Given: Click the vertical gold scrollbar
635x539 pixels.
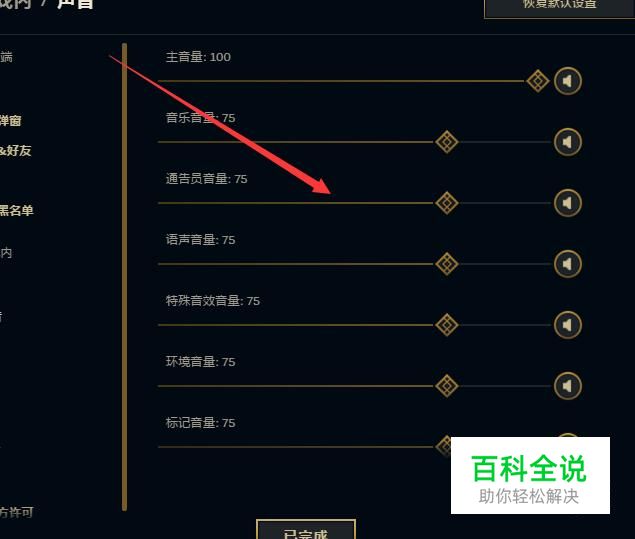Looking at the screenshot, I should [x=124, y=277].
